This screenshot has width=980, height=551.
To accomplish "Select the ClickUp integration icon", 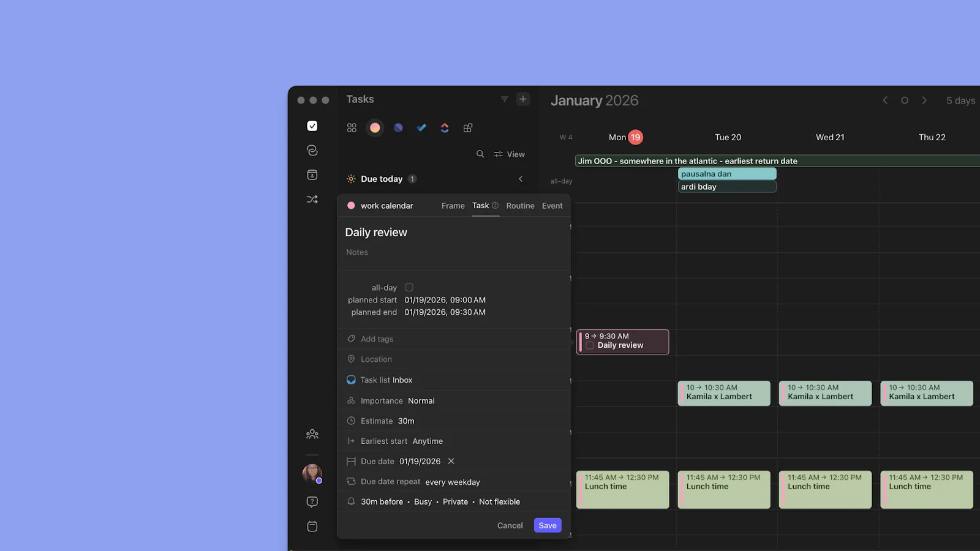I will [x=445, y=127].
